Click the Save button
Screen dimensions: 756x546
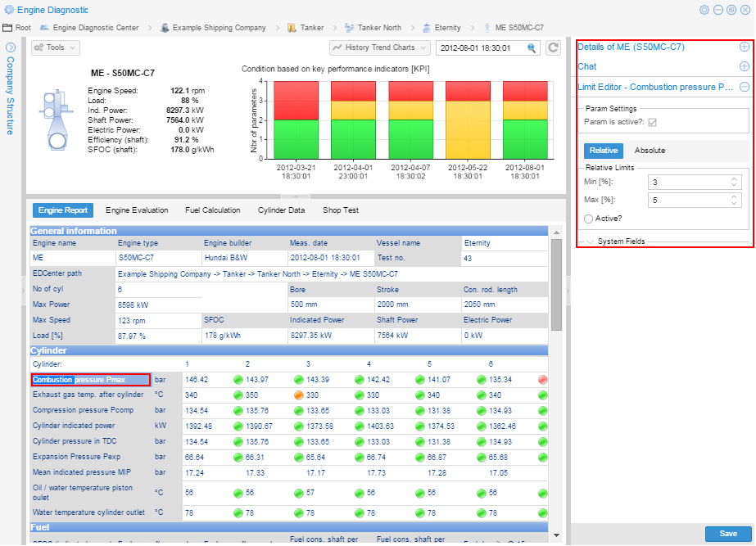(727, 534)
